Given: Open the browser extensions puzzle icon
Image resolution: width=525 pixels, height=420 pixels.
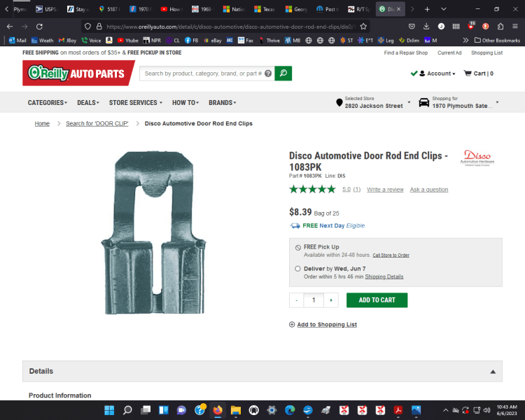Looking at the screenshot, I should (x=500, y=27).
